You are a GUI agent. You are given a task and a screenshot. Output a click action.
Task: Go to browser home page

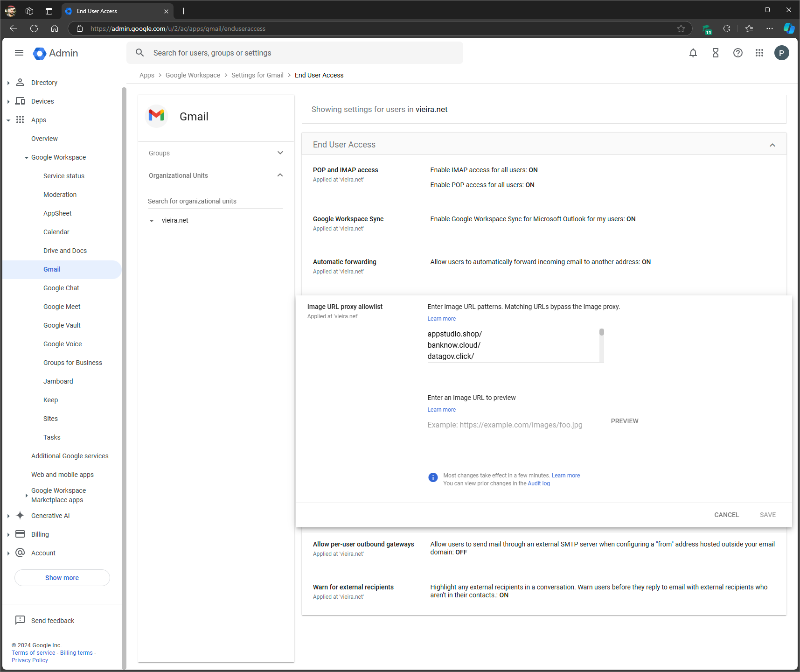(55, 28)
